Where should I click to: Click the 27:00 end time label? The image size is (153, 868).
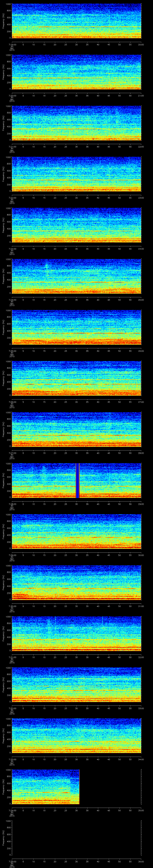click(141, 402)
